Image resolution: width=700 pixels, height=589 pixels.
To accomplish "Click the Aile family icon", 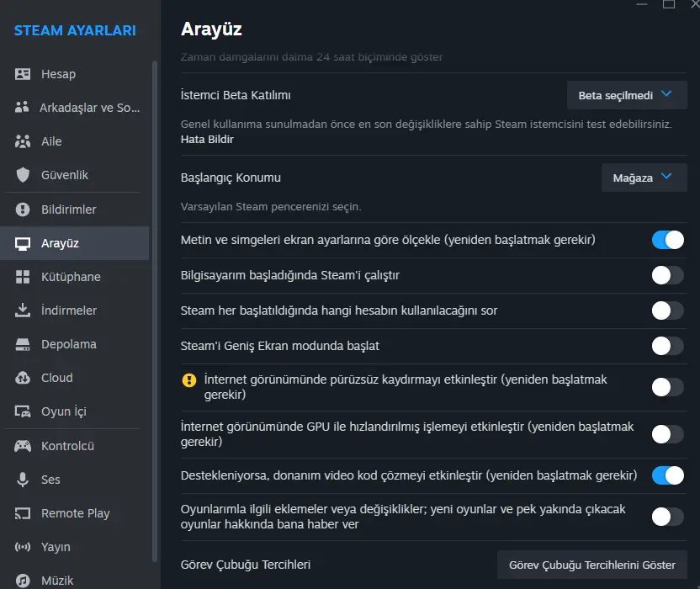I will point(23,141).
